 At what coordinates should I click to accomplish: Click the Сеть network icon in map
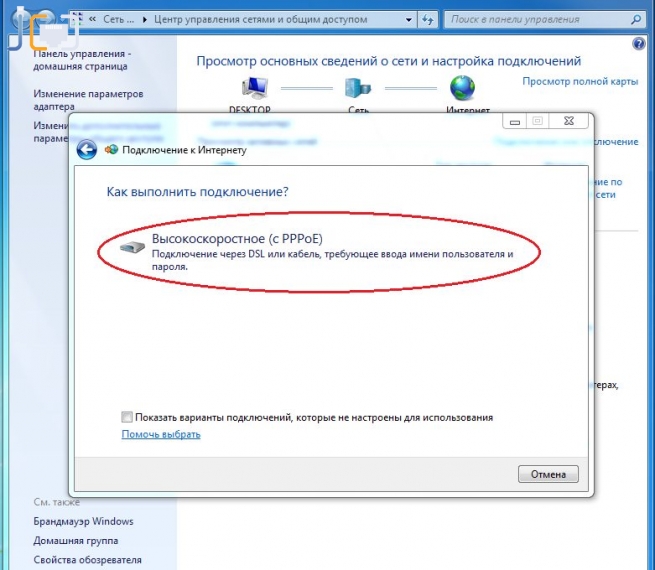point(358,88)
